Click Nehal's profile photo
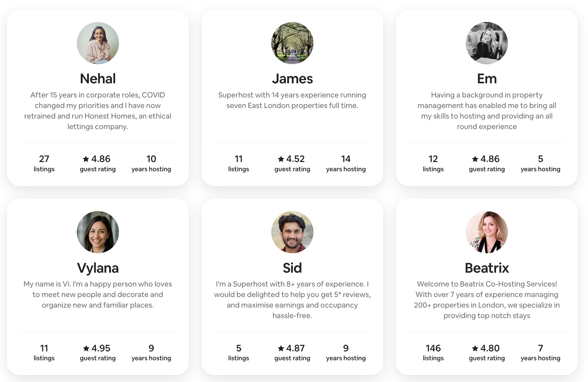 coord(98,43)
